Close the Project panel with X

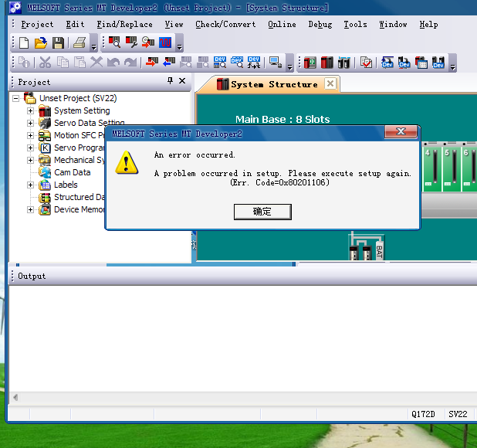182,81
